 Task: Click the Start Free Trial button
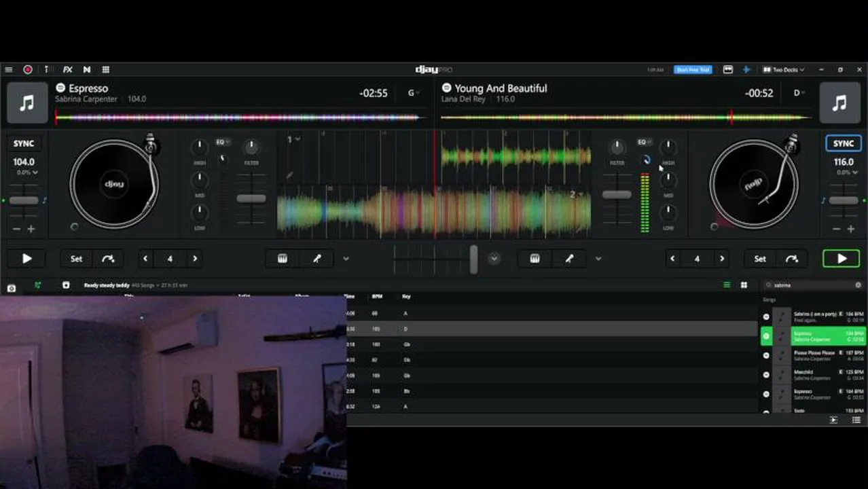pos(693,69)
